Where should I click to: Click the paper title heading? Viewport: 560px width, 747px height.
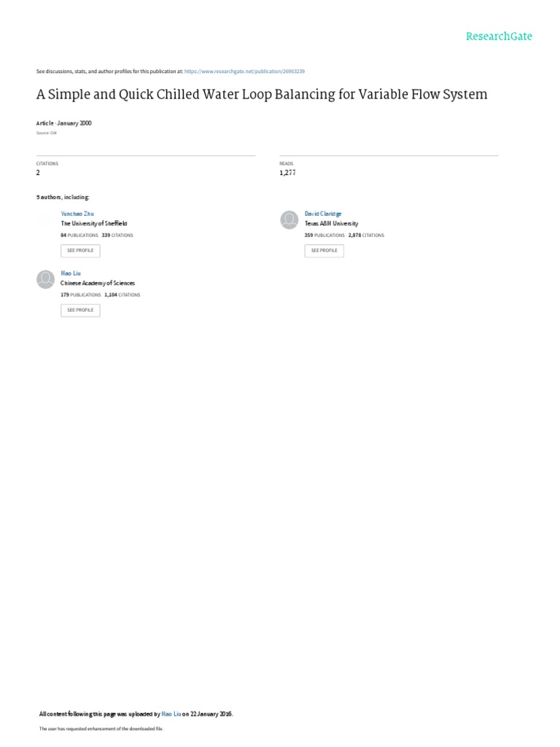pos(262,94)
